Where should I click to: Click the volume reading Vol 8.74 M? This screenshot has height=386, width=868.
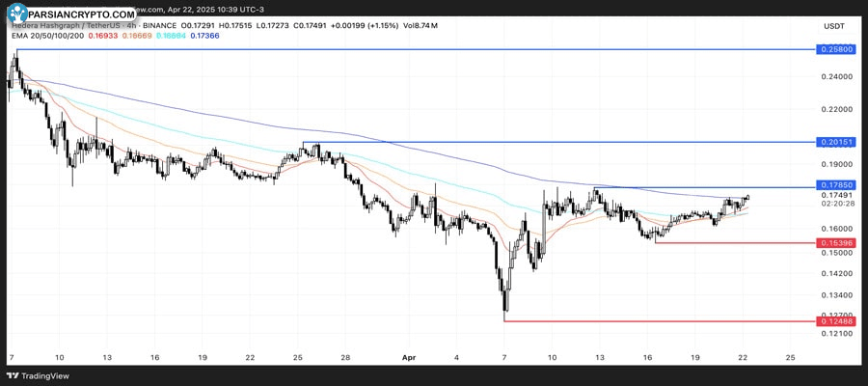pos(420,25)
